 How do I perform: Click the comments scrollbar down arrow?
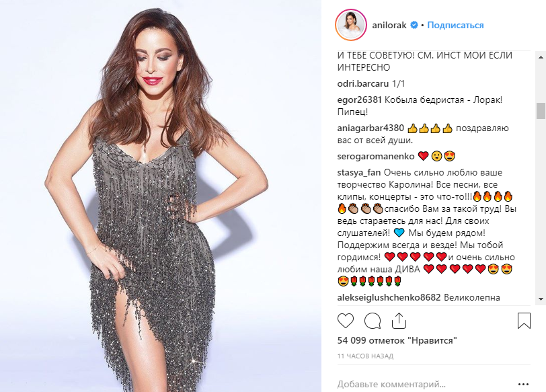click(541, 299)
